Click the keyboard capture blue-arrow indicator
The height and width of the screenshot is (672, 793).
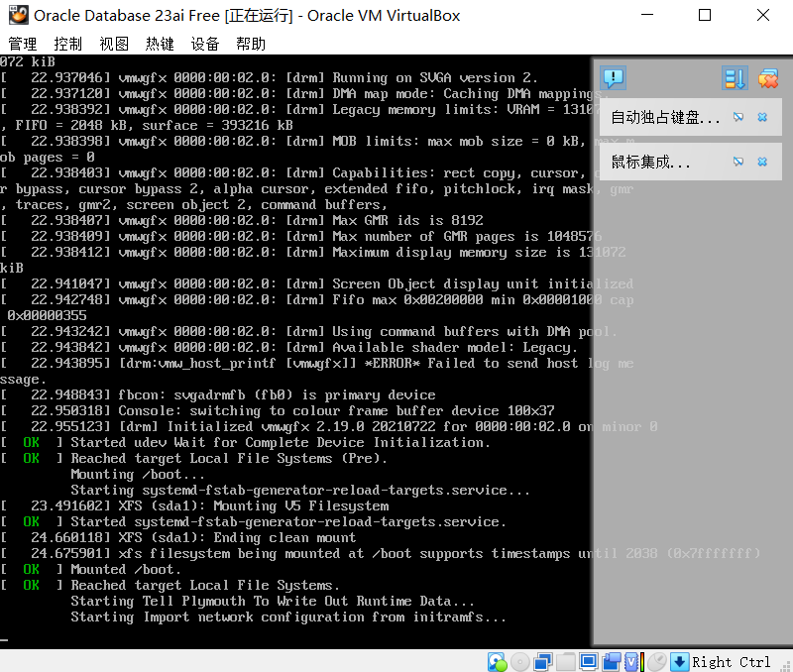tap(680, 662)
